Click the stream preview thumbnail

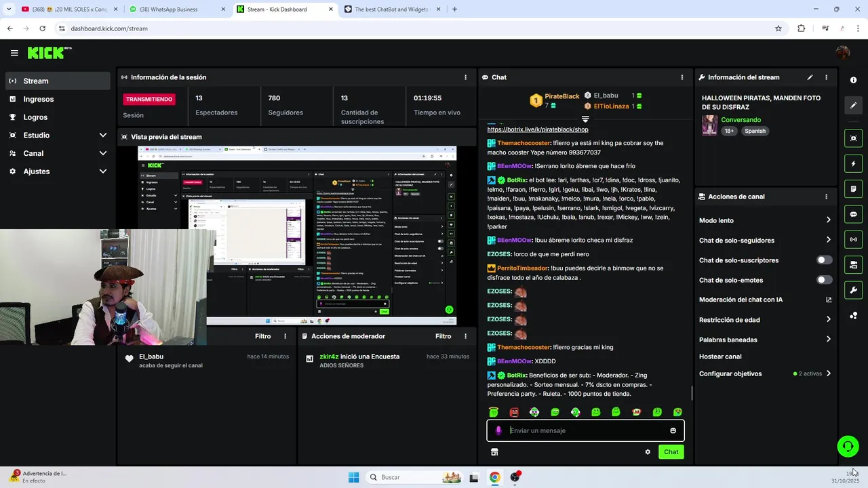tap(297, 235)
